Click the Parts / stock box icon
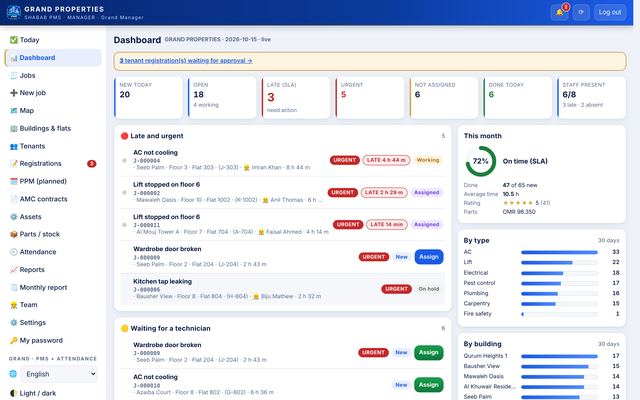 14,234
